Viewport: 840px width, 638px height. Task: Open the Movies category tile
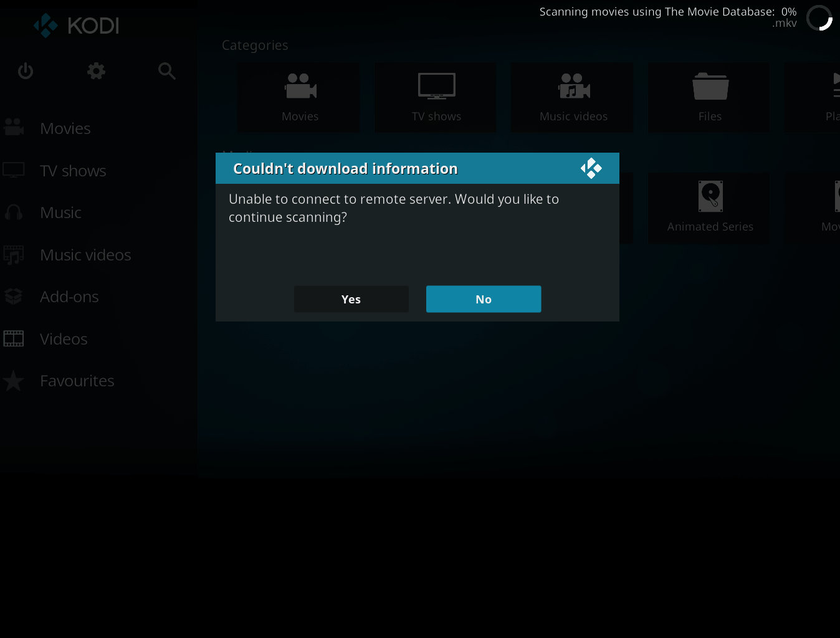(300, 97)
